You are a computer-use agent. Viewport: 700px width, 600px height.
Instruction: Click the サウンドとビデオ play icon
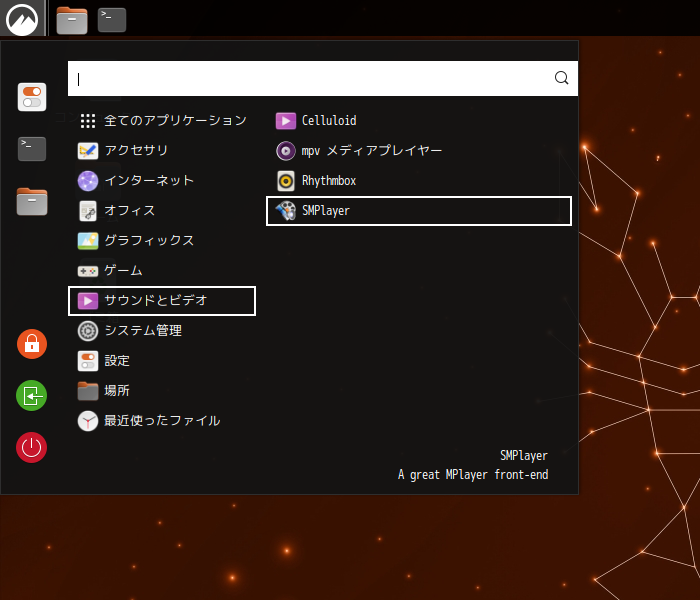click(x=88, y=301)
